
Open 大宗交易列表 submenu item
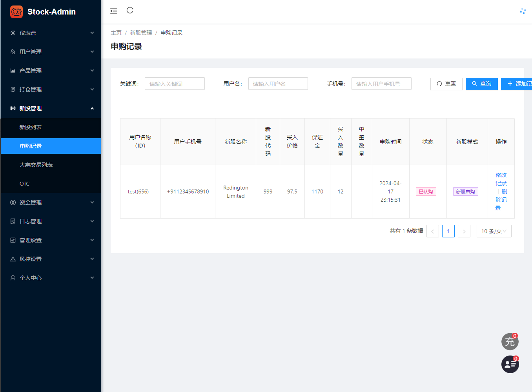tap(36, 165)
